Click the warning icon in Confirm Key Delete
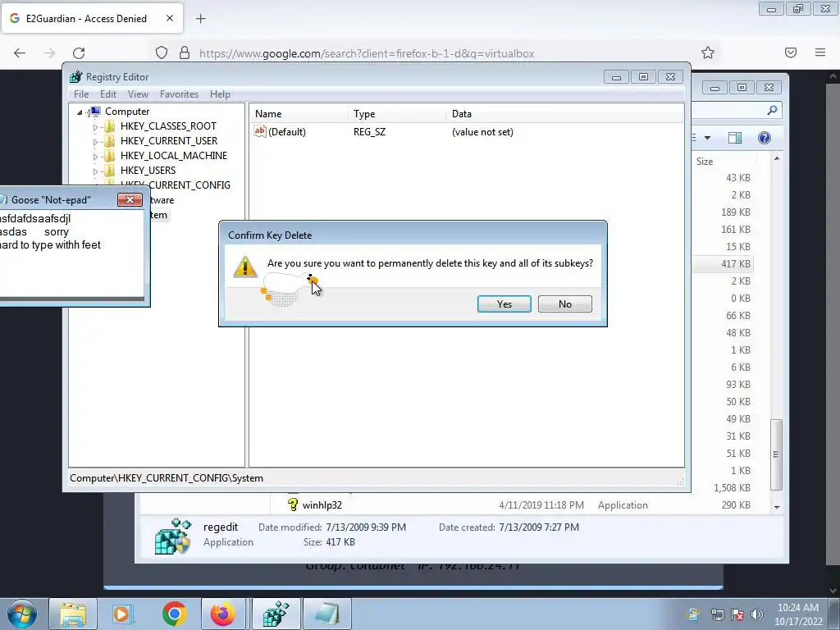The image size is (840, 630). tap(245, 267)
